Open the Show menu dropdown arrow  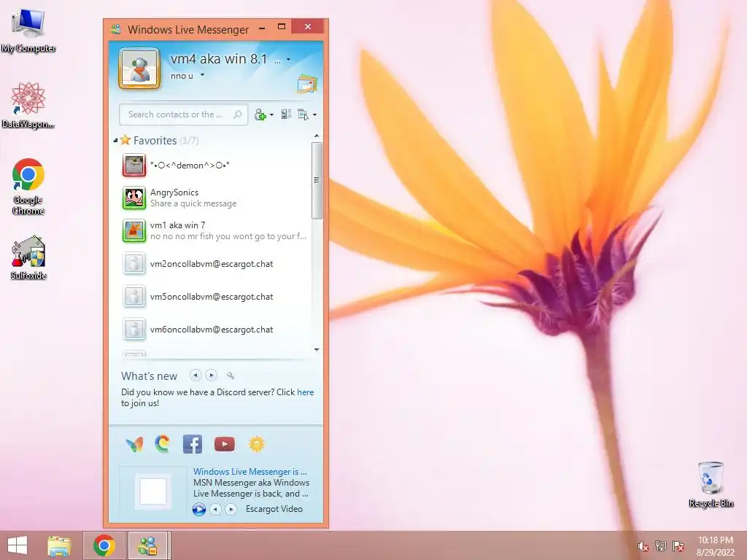[314, 114]
